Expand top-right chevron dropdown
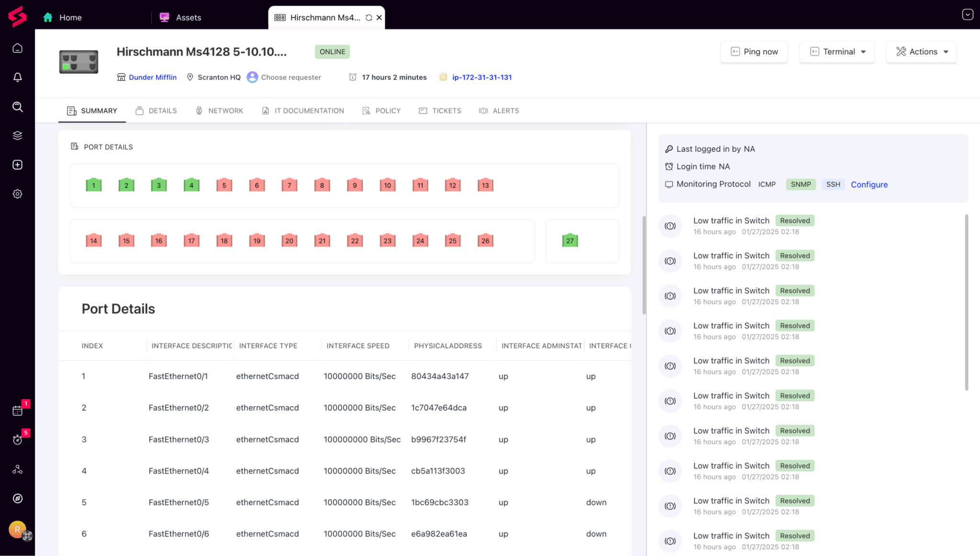 tap(967, 14)
